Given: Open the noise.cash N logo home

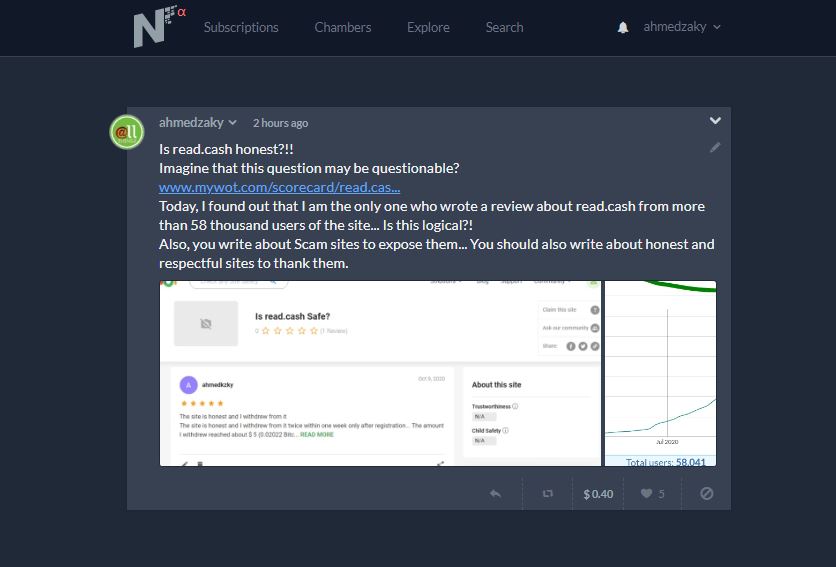Looking at the screenshot, I should [x=159, y=26].
